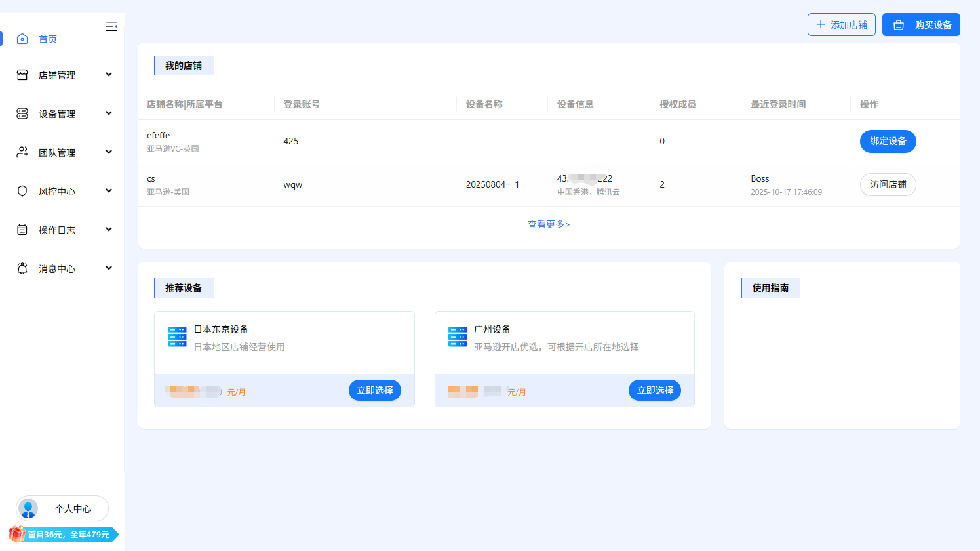Expand the 风控中心 chevron
The image size is (980, 551).
109,191
